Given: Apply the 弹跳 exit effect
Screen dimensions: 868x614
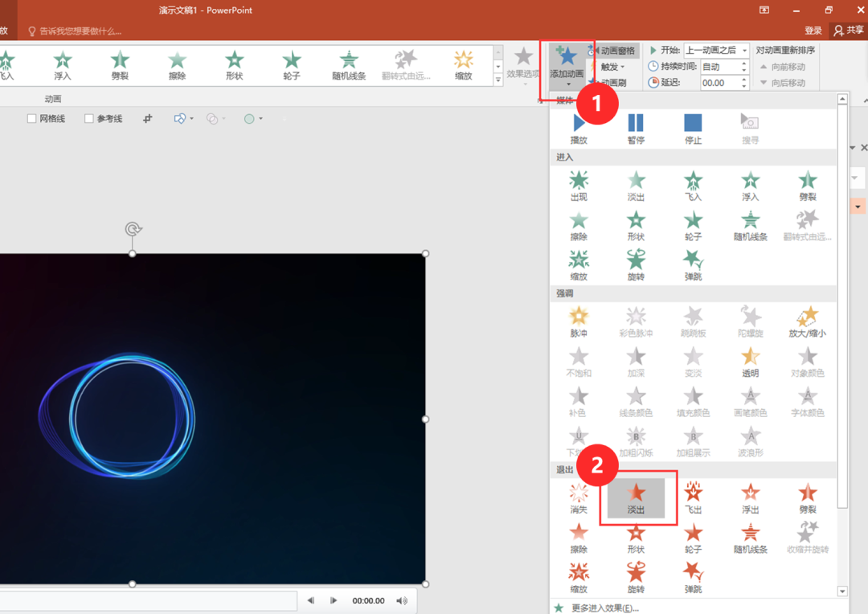Looking at the screenshot, I should (693, 578).
